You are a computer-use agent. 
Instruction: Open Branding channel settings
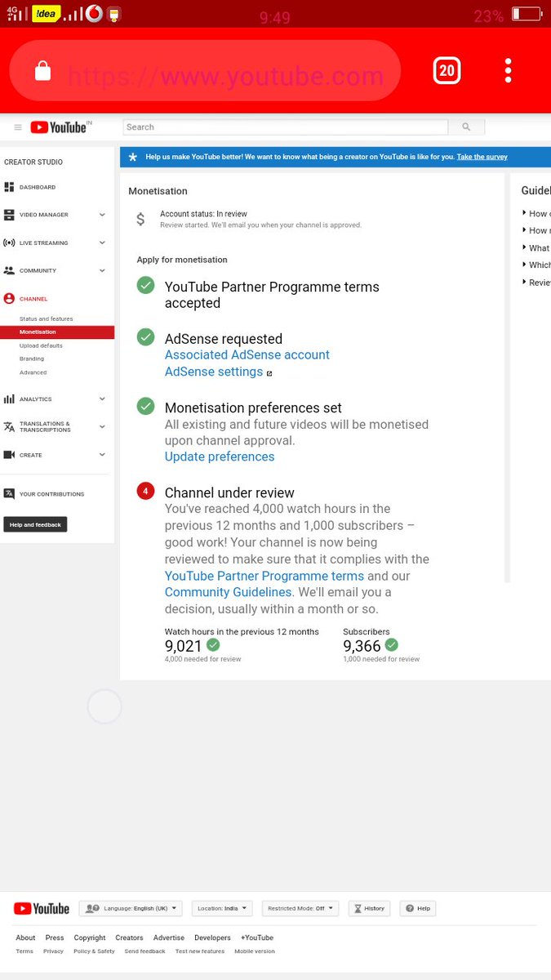(x=32, y=359)
